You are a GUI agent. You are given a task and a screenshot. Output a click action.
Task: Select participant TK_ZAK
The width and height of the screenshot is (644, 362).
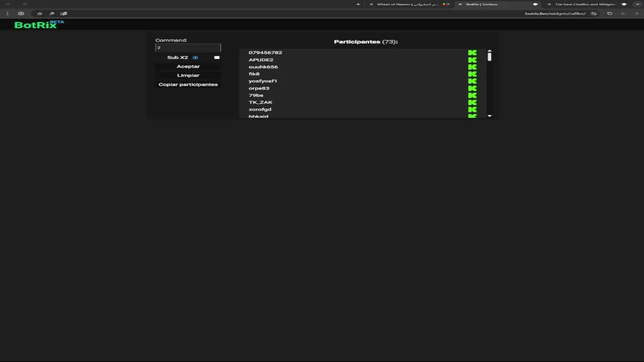tap(260, 102)
